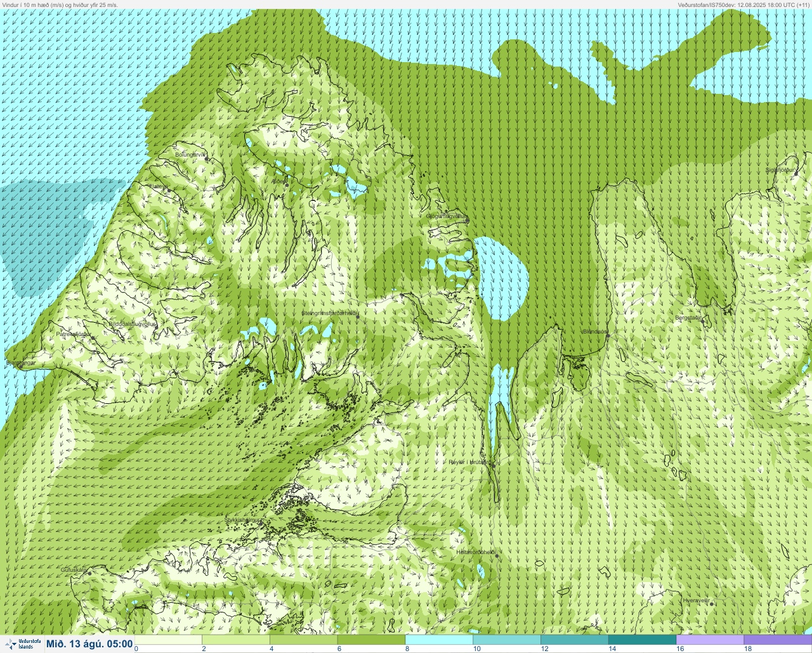Click the Bergstaðir station label
812x653 pixels.
[x=688, y=318]
